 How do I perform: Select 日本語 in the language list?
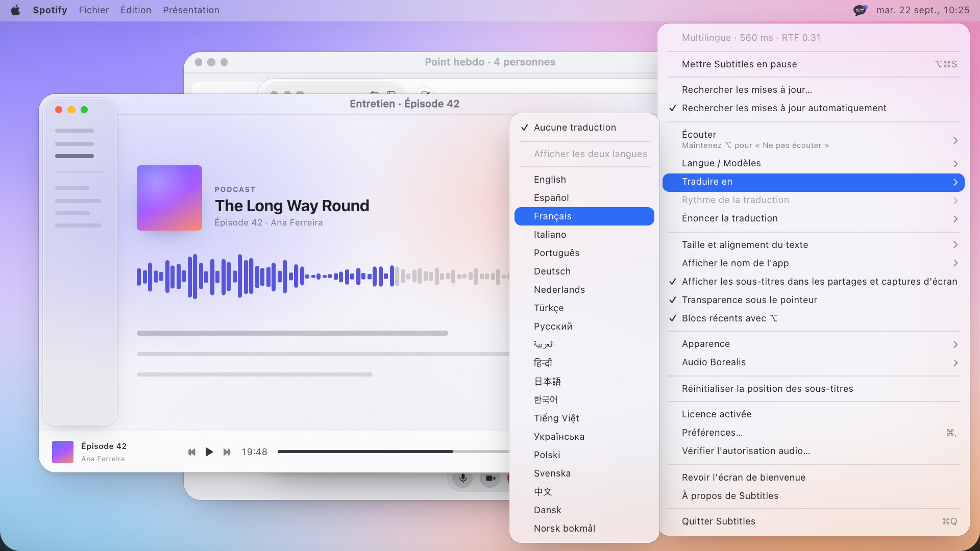point(584,382)
